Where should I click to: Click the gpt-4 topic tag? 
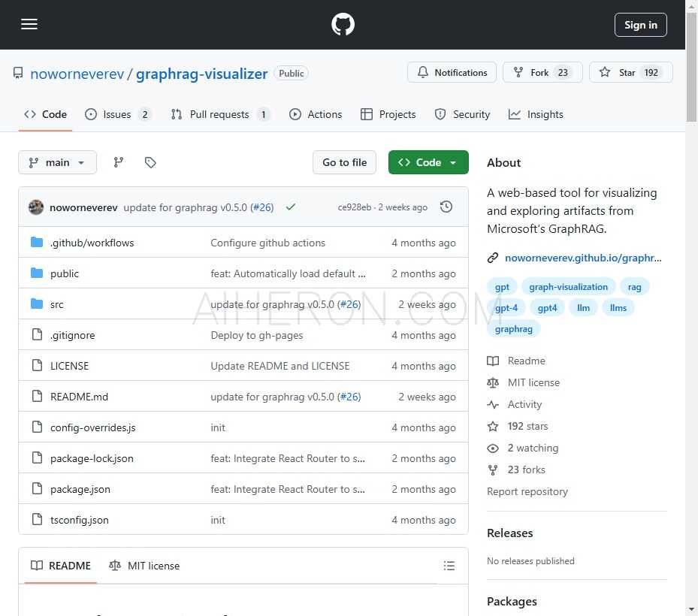506,308
